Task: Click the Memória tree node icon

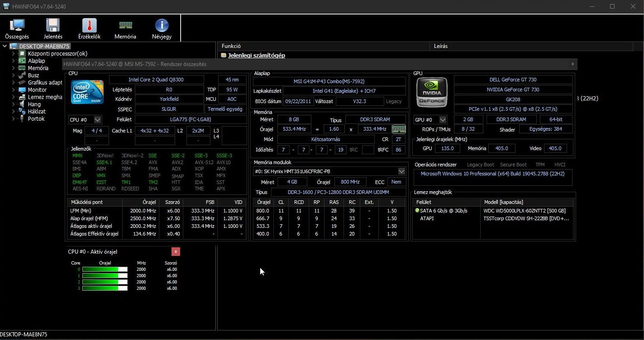Action: [x=22, y=68]
